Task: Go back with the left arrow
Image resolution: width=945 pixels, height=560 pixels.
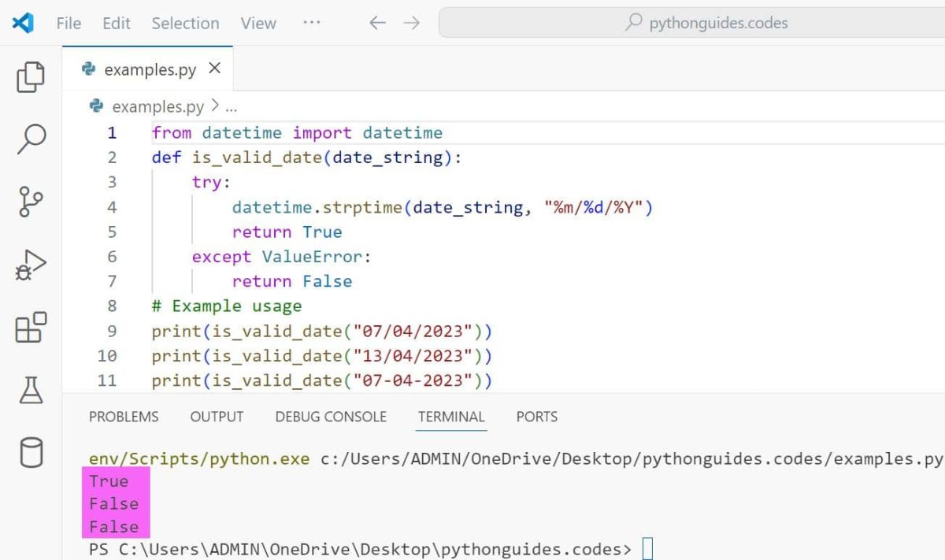Action: pos(378,23)
